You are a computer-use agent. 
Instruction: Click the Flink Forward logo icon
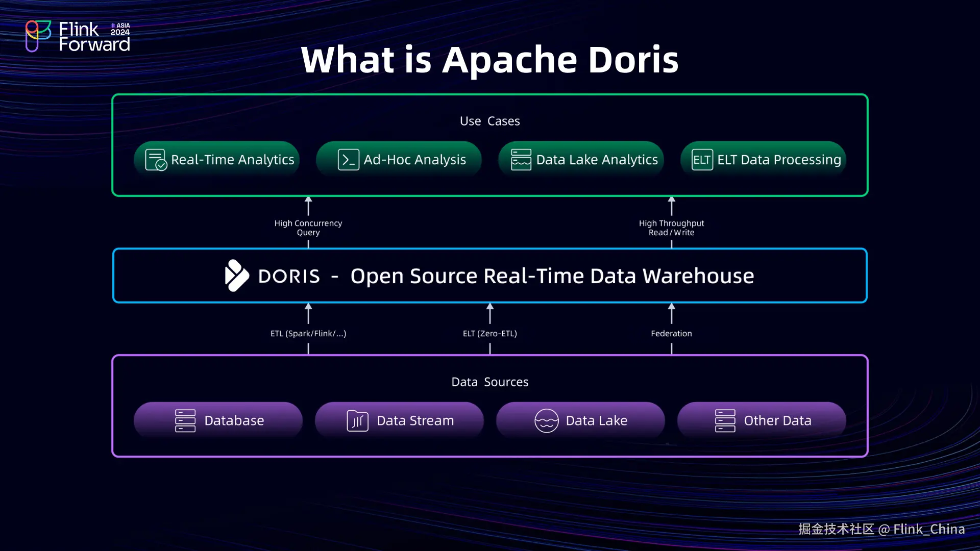(x=38, y=36)
